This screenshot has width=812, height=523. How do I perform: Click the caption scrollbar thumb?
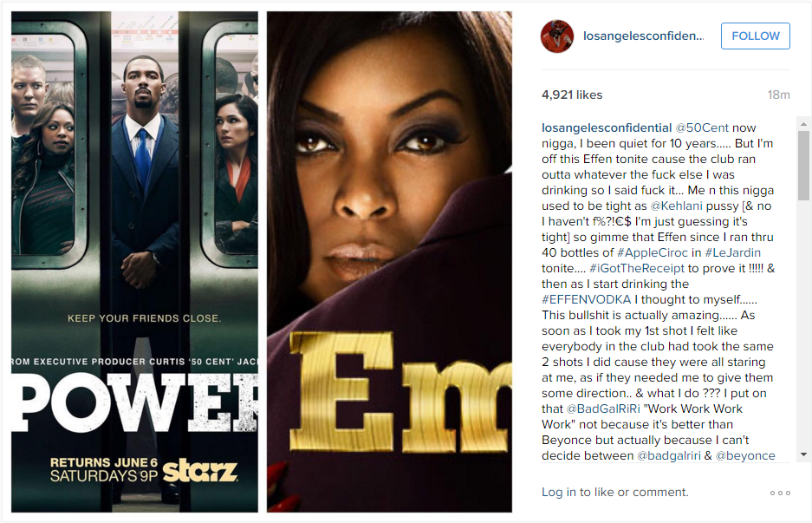pyautogui.click(x=803, y=166)
